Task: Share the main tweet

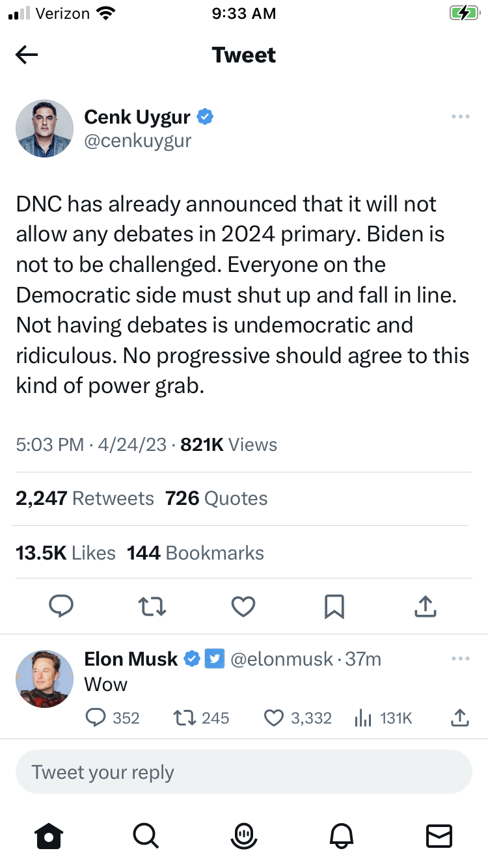Action: click(x=425, y=606)
